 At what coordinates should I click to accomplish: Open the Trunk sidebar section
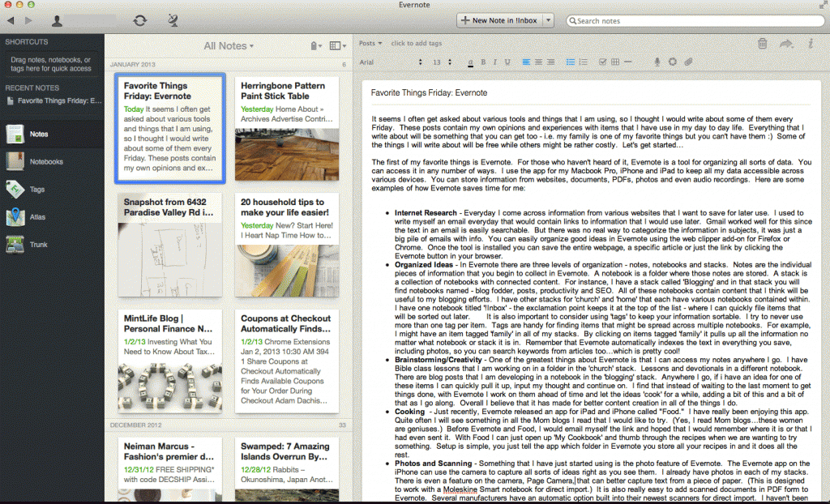tap(52, 244)
